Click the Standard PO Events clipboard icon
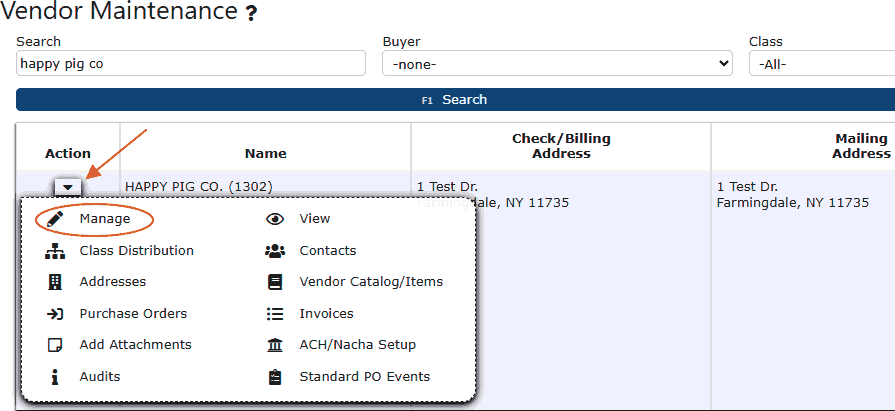This screenshot has height=411, width=895. (x=275, y=377)
